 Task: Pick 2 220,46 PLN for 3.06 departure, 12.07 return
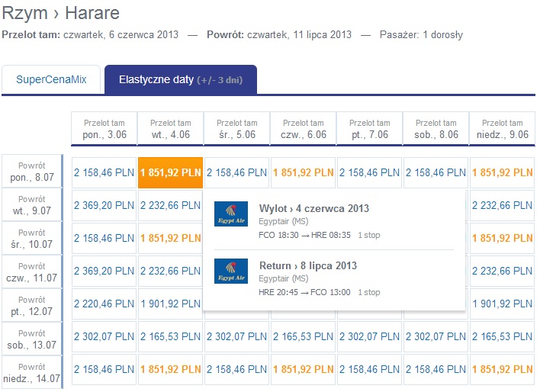coord(104,304)
